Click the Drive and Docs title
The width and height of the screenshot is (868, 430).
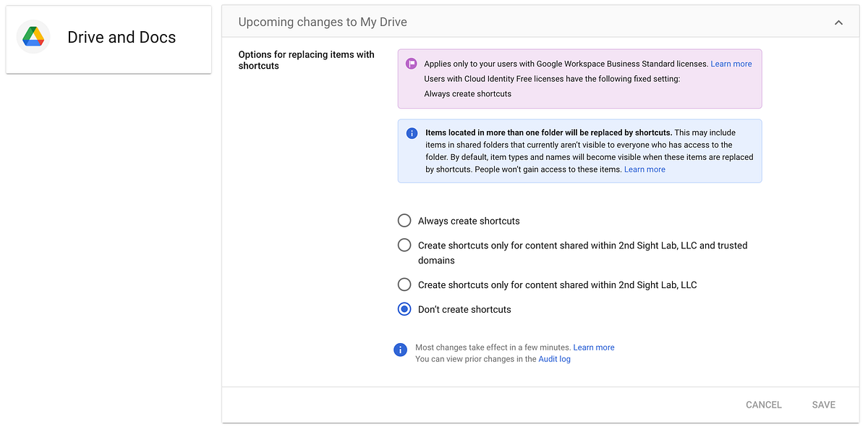click(121, 37)
